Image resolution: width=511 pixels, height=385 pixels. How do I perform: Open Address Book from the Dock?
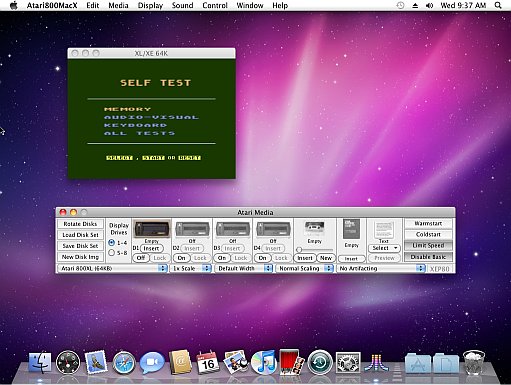click(180, 362)
